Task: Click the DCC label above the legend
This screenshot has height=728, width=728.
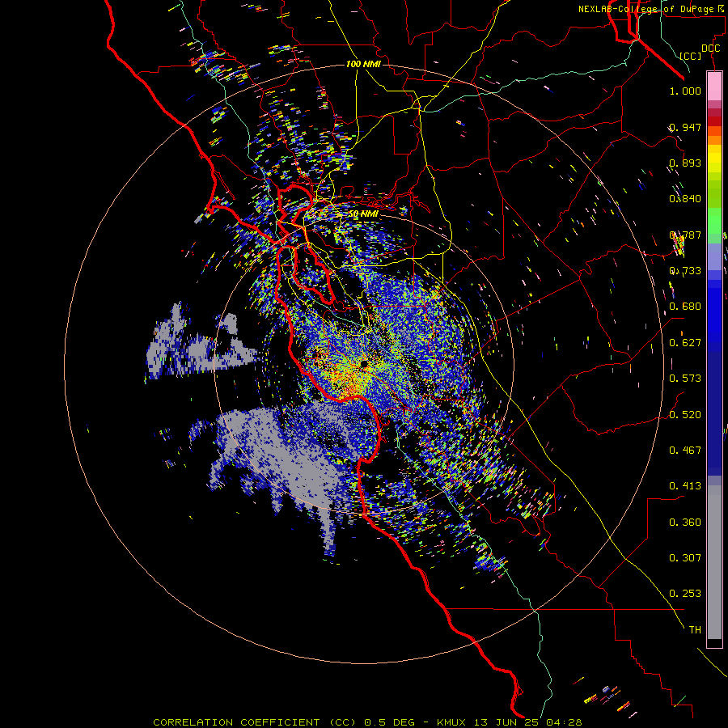Action: [711, 49]
